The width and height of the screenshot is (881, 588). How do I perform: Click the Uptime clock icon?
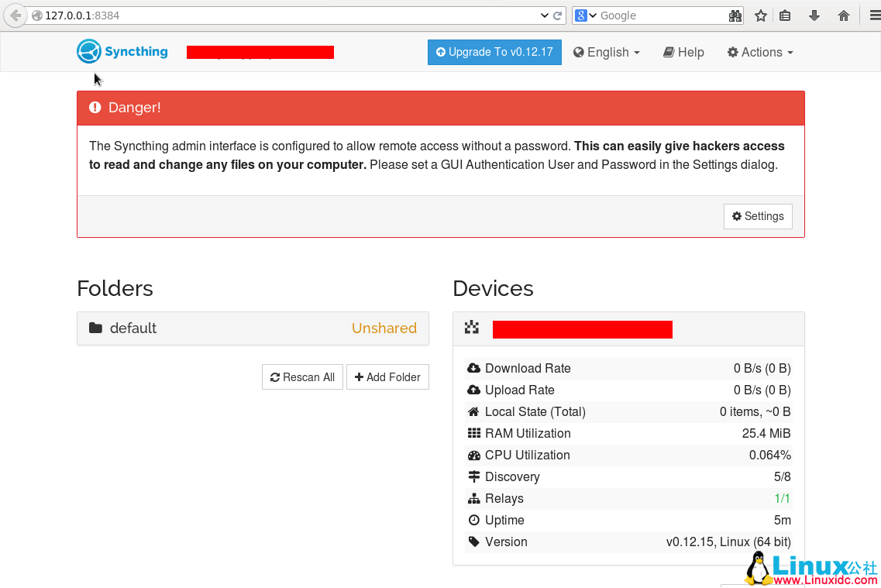tap(473, 520)
